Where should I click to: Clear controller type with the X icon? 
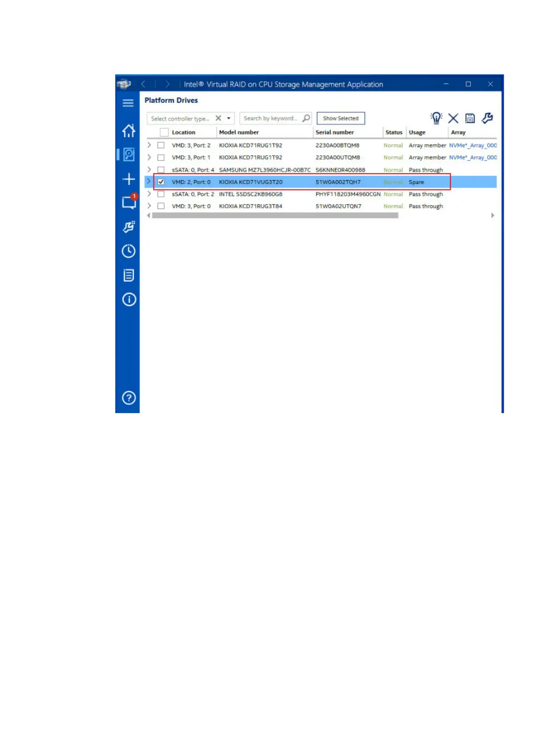[218, 118]
